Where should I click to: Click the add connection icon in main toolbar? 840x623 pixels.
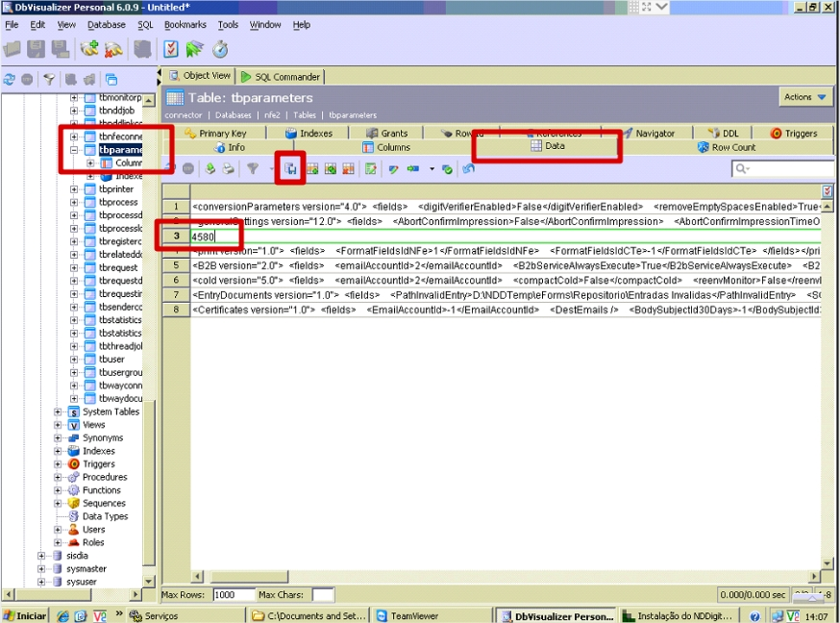coord(89,48)
